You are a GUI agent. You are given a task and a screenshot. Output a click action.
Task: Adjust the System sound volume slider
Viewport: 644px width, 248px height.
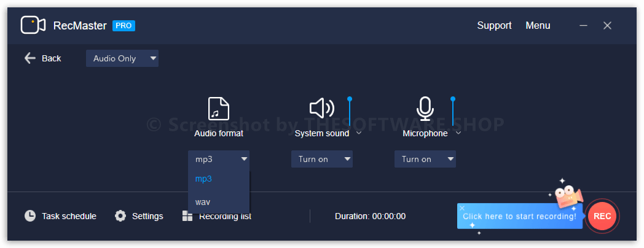[350, 111]
